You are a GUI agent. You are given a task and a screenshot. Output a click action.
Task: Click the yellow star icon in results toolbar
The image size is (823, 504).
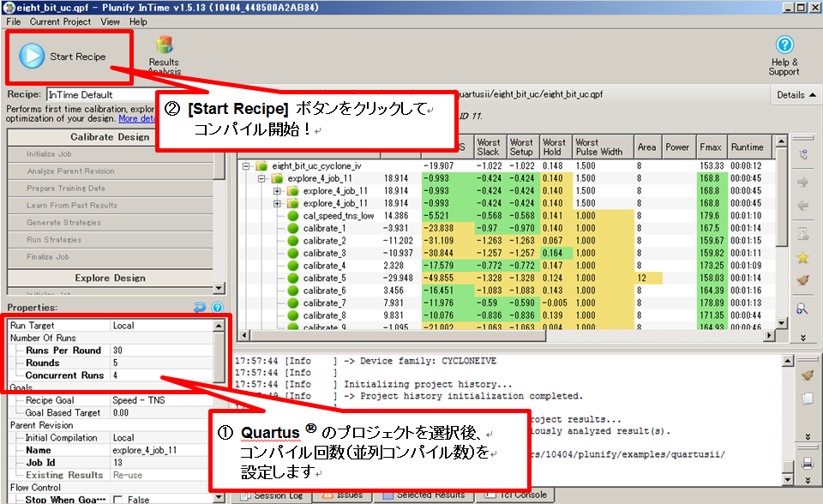(803, 256)
